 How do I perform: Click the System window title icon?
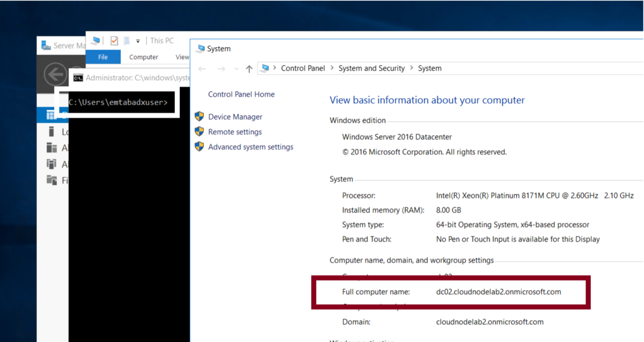(200, 49)
